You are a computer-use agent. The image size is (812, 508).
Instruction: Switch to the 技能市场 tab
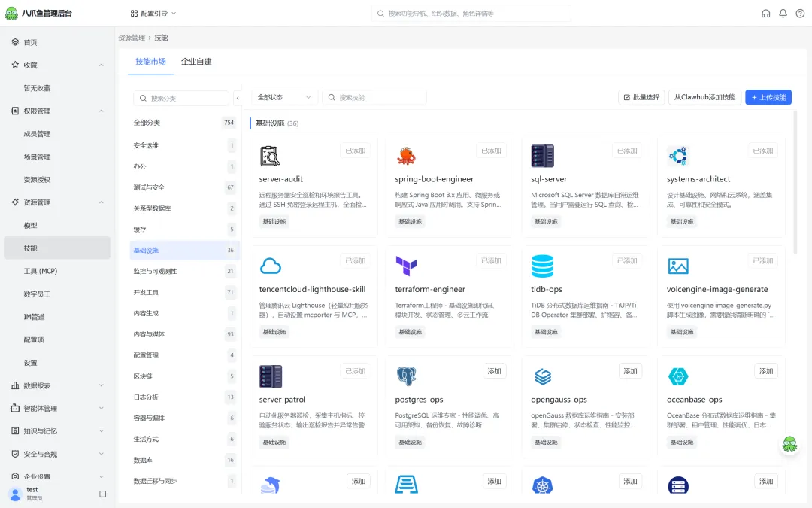[150, 62]
